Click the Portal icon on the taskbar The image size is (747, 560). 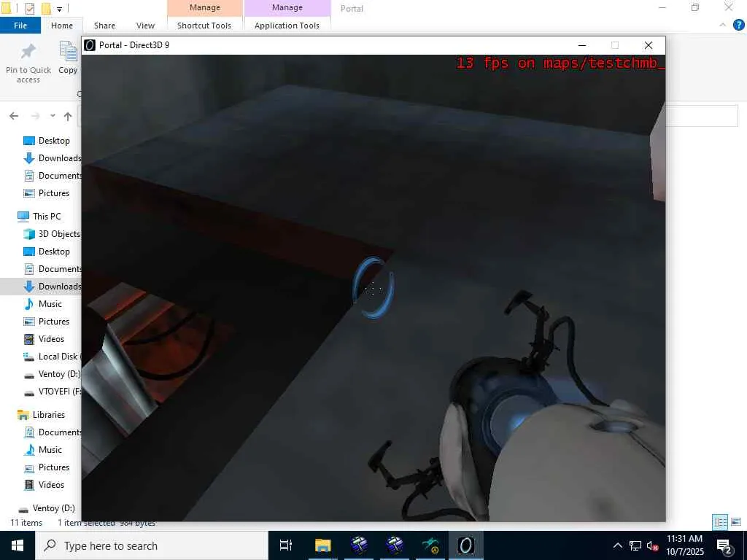tap(466, 545)
